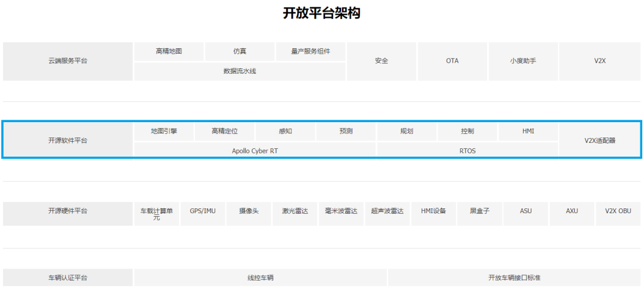Screen dimensions: 644x290
Task: Open the 云端服务平台 row label
Action: 67,61
